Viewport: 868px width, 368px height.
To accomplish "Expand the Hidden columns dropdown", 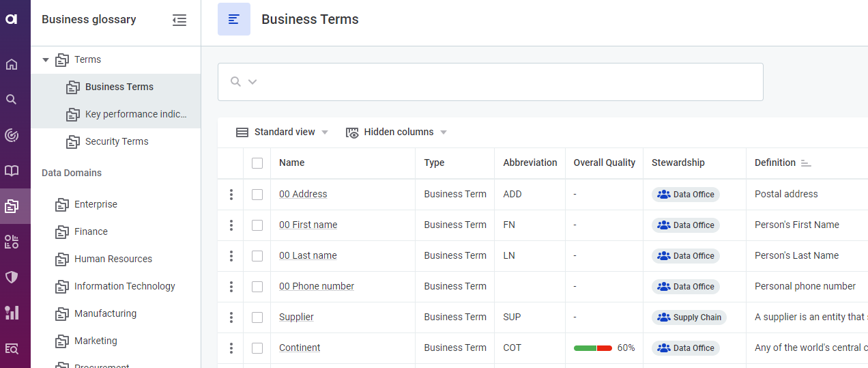I will pos(396,132).
